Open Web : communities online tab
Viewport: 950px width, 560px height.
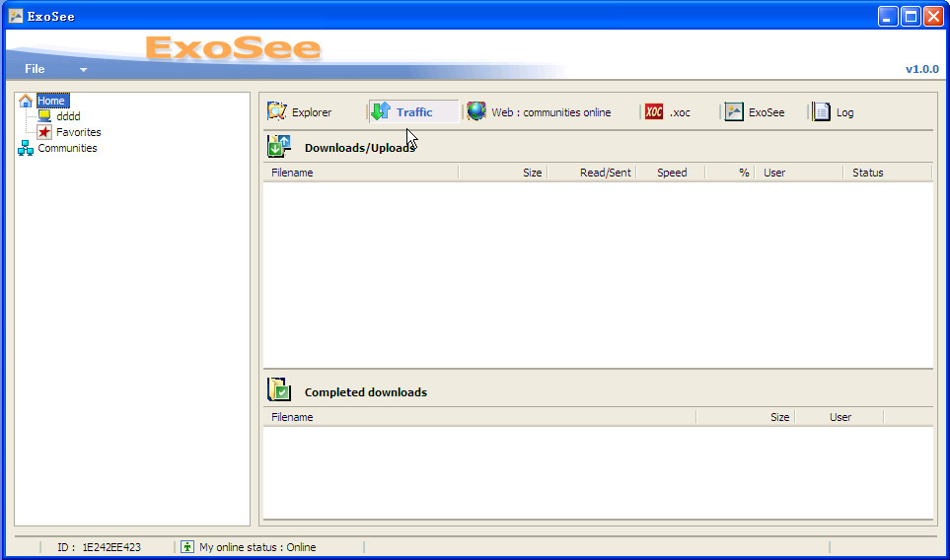(550, 112)
